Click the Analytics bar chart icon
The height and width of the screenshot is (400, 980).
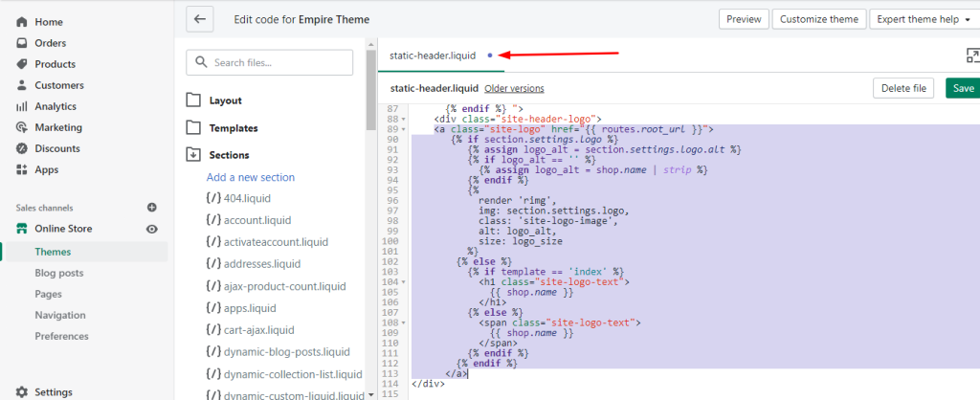(22, 106)
